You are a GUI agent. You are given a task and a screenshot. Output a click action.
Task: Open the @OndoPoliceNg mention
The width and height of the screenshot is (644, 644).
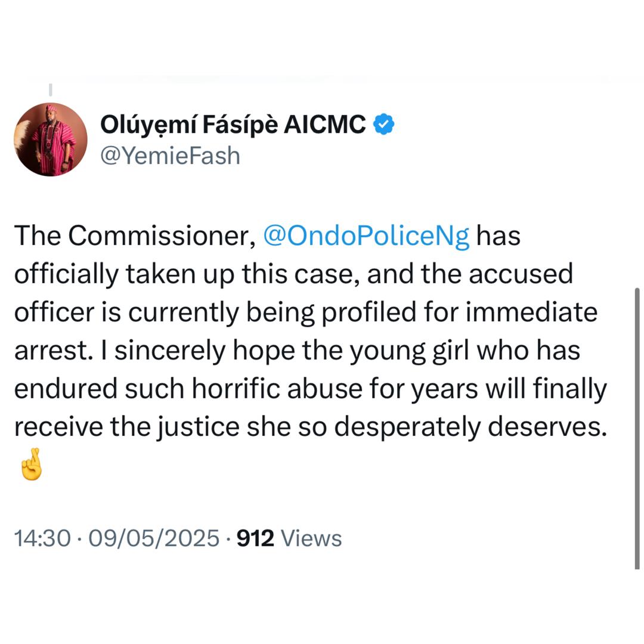tap(366, 236)
